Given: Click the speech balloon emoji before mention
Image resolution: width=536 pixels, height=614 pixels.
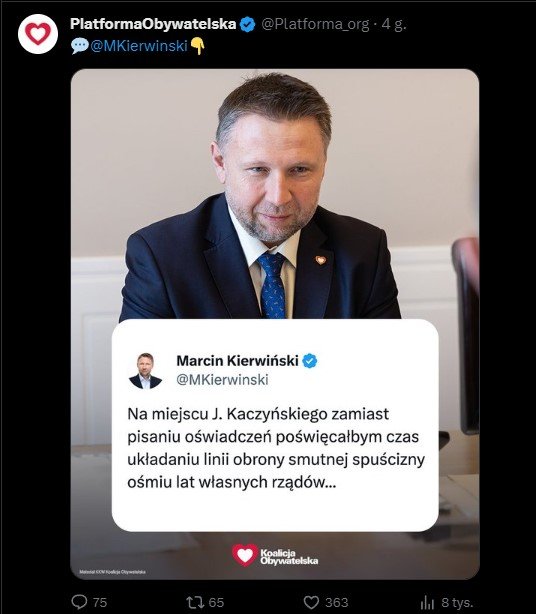Looking at the screenshot, I should coord(79,47).
